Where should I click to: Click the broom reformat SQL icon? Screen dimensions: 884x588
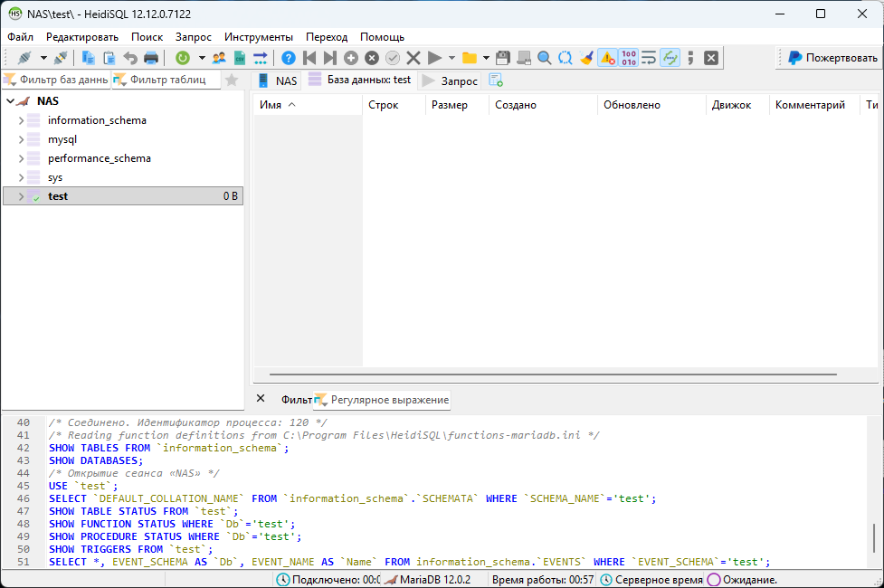(x=586, y=58)
